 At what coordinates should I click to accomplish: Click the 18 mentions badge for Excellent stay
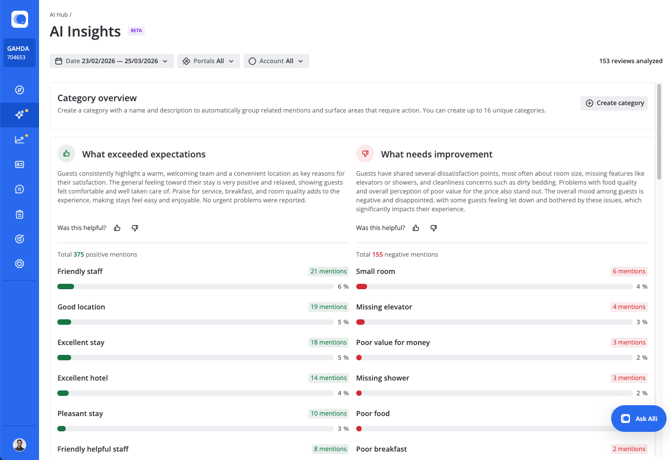click(x=328, y=342)
